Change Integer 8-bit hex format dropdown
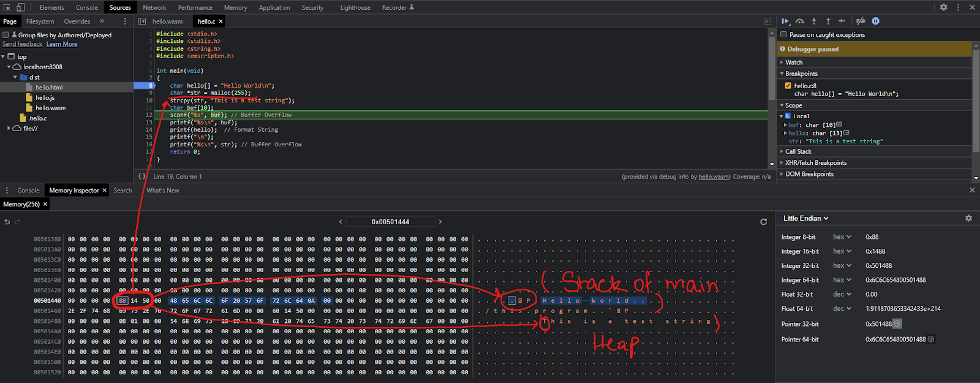This screenshot has width=980, height=383. (x=842, y=237)
